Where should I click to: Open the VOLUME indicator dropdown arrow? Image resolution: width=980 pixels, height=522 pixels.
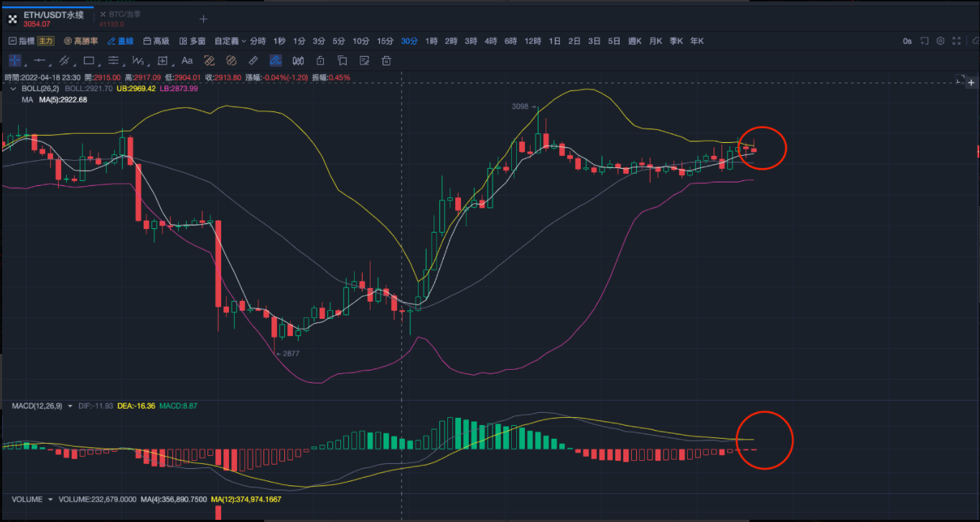[50, 499]
